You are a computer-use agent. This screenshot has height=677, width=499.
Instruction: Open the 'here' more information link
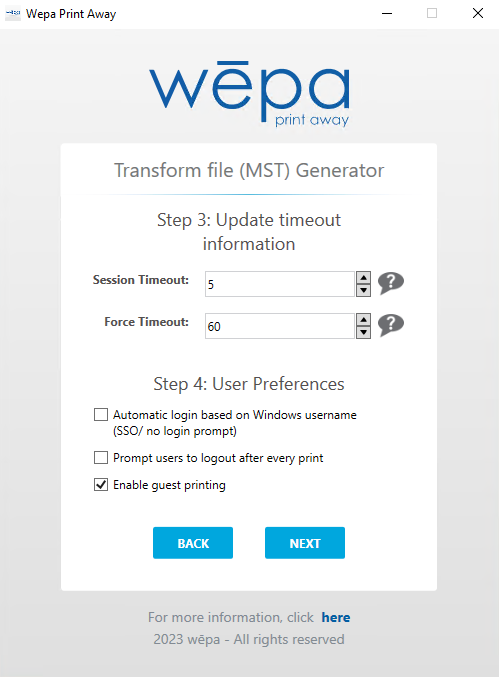[336, 617]
